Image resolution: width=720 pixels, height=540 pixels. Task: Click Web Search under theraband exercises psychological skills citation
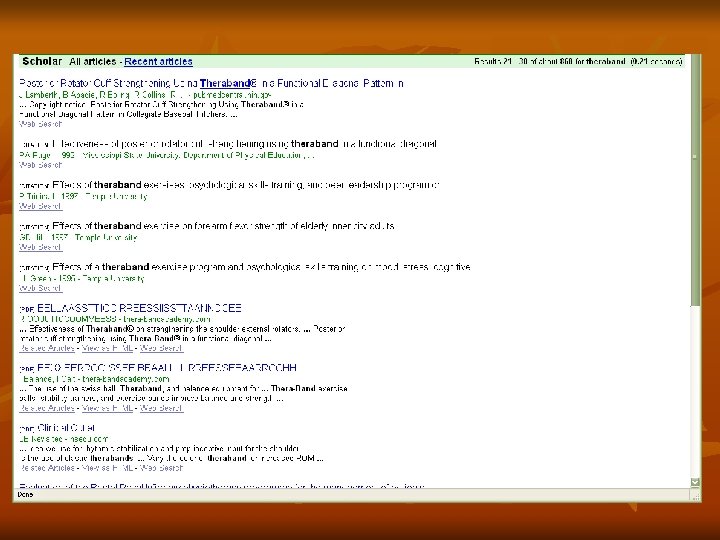[40, 206]
